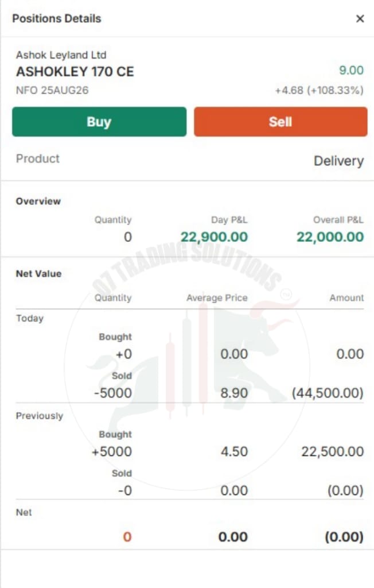Click the Ashok Leyland Ltd company name
This screenshot has height=588, width=374.
[x=61, y=55]
